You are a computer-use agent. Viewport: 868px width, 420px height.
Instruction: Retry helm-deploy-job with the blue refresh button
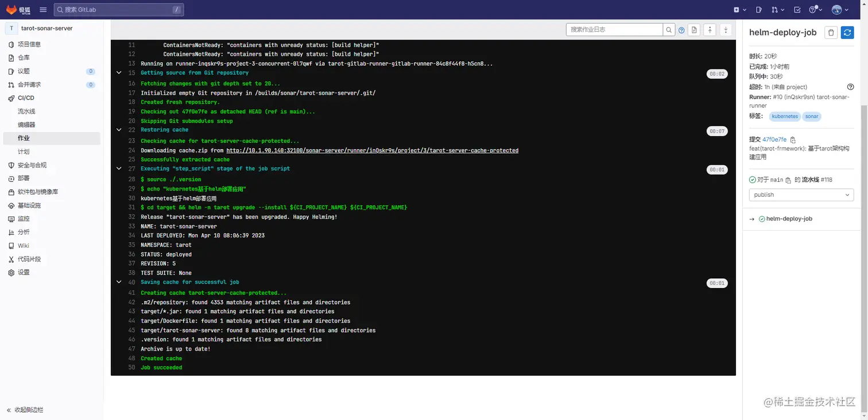(847, 33)
